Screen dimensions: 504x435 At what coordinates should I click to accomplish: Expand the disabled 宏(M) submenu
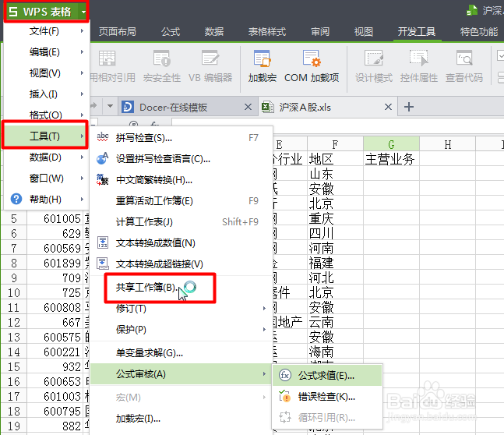pos(182,398)
